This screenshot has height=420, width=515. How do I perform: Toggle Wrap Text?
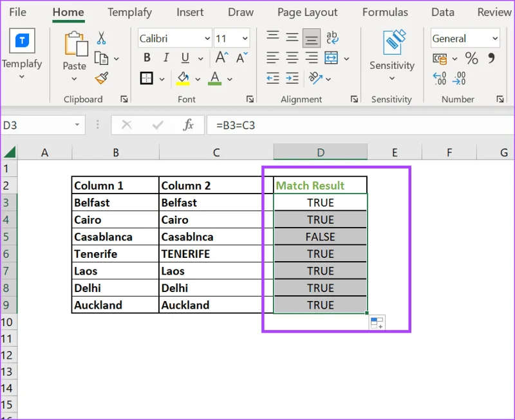click(x=332, y=37)
